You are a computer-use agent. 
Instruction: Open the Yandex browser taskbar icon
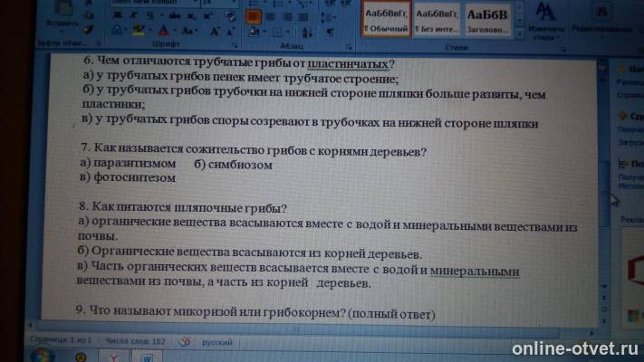pos(114,357)
